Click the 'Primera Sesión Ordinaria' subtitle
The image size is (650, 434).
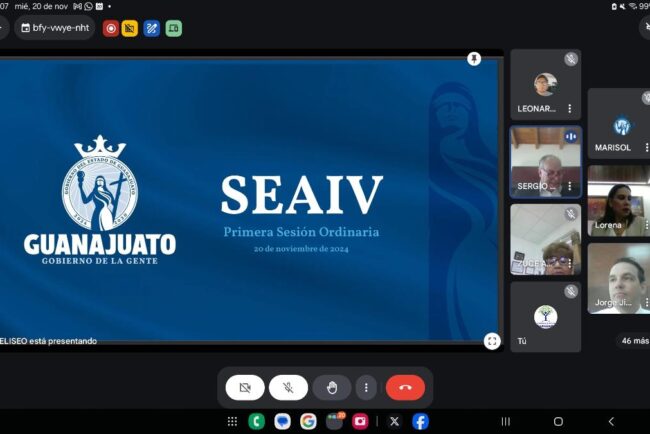click(301, 232)
